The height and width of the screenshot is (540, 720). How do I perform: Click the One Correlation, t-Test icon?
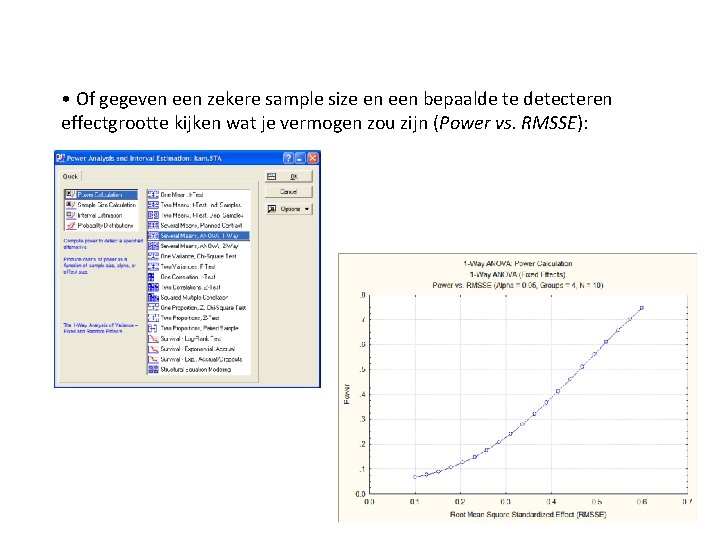coord(152,277)
